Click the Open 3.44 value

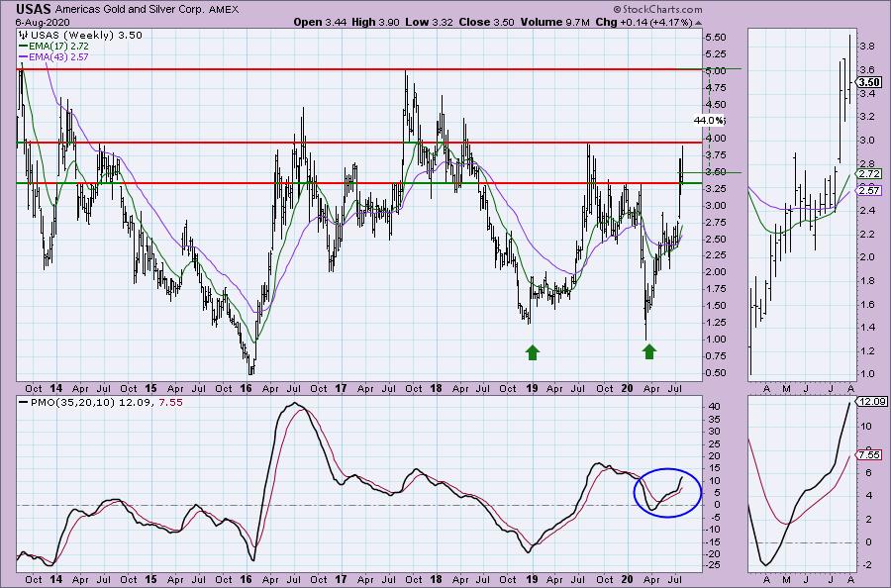pyautogui.click(x=320, y=22)
